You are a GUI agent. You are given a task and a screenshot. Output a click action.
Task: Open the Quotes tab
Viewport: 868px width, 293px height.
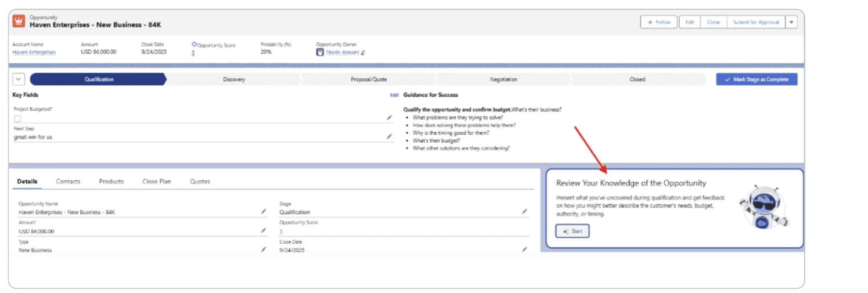point(200,182)
